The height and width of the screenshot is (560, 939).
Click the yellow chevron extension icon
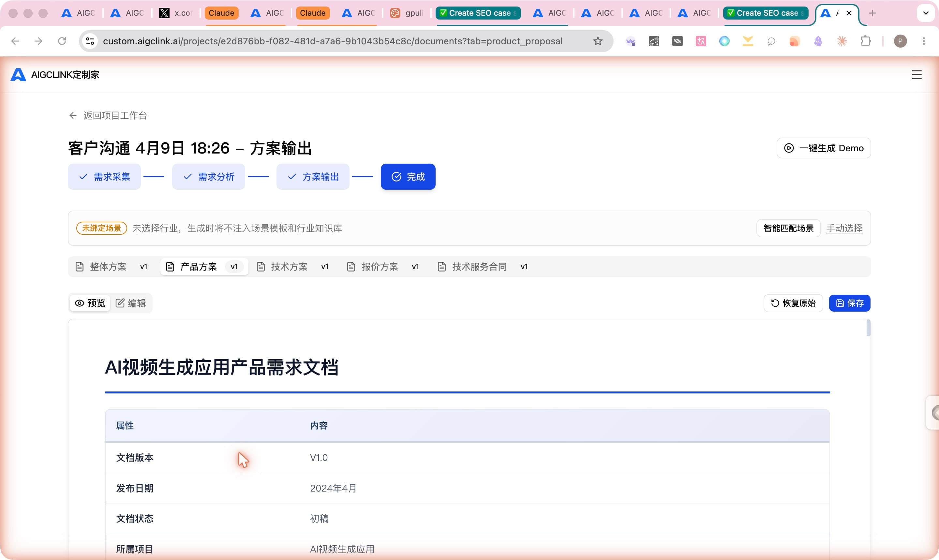tap(748, 41)
